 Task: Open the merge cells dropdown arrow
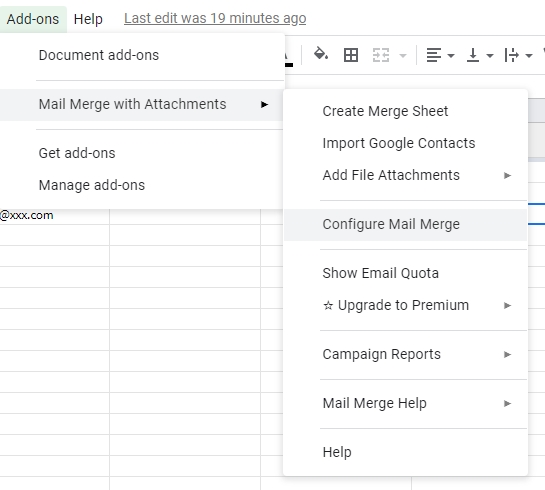(x=402, y=55)
